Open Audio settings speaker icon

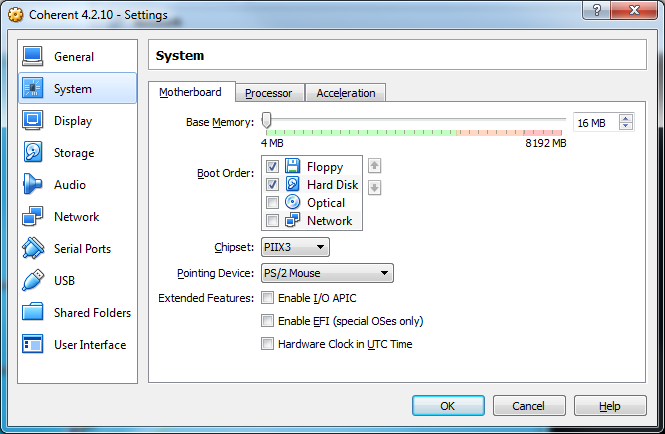(x=33, y=185)
